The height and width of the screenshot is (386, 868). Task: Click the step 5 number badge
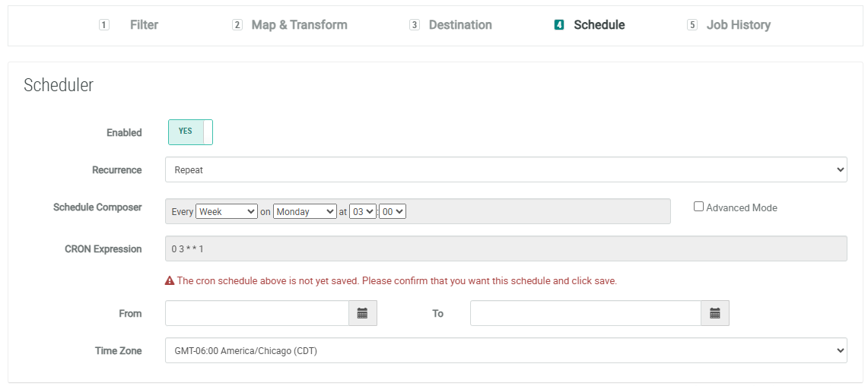(692, 25)
